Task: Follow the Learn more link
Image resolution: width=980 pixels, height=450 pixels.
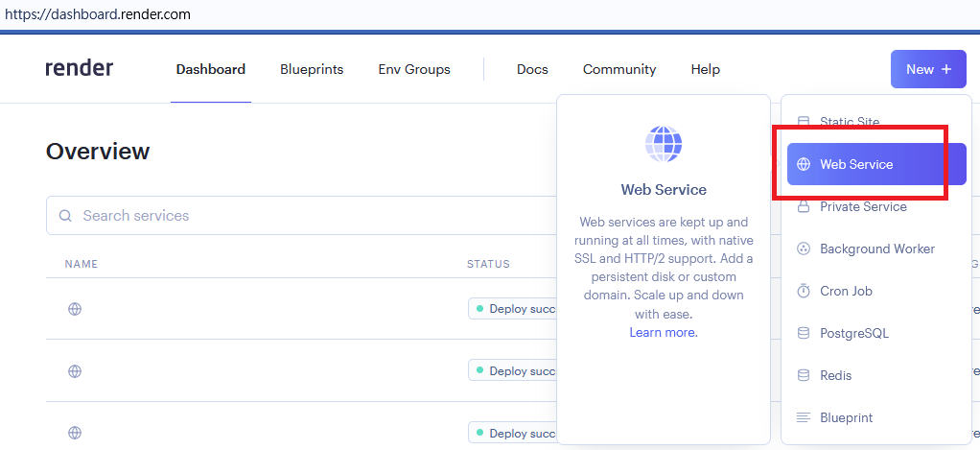Action: point(664,333)
